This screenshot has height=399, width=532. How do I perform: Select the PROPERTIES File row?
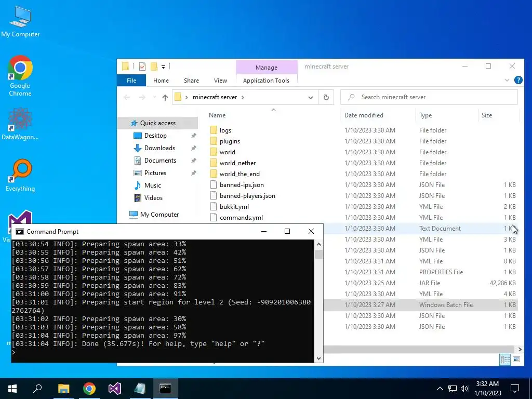coord(421,272)
